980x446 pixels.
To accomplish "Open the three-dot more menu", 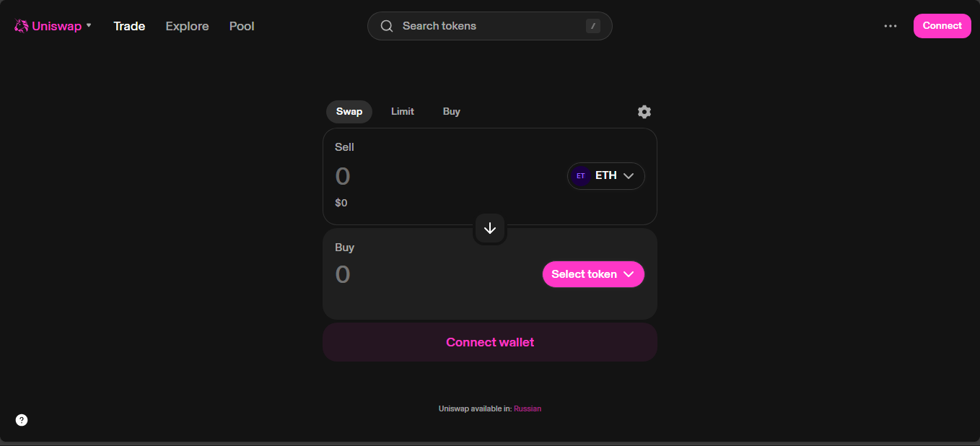I will point(891,26).
